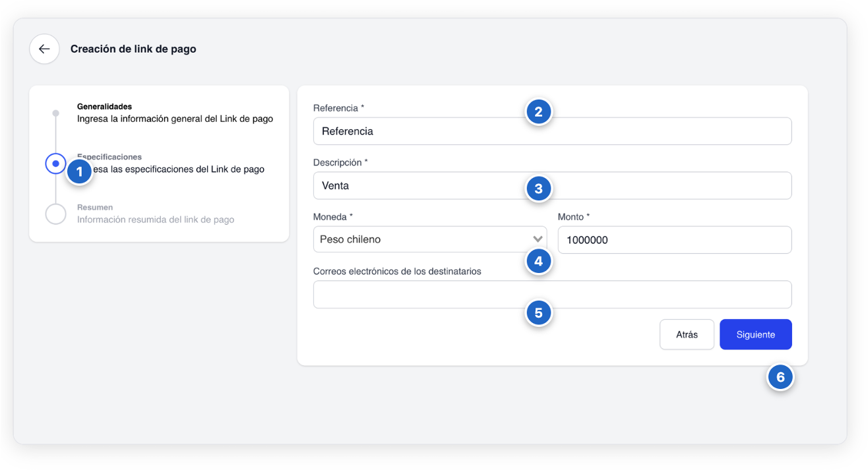Click the "Información resumida del link de pago" text
The image size is (868, 472).
[156, 220]
